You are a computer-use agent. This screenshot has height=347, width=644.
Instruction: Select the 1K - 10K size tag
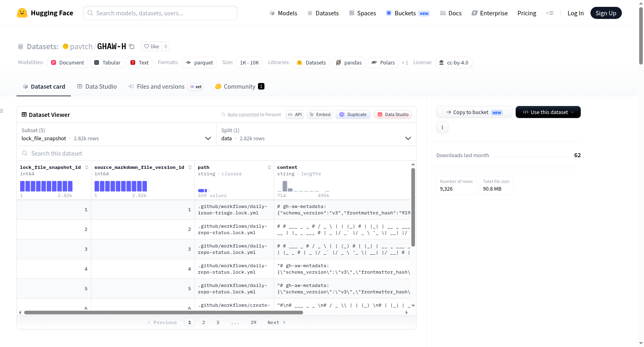tap(250, 62)
